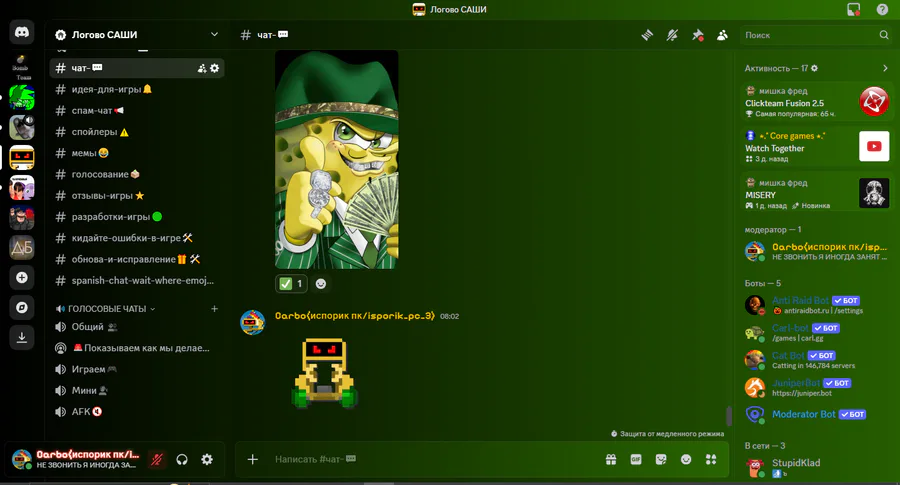
Task: Open user settings gear icon
Action: click(207, 459)
